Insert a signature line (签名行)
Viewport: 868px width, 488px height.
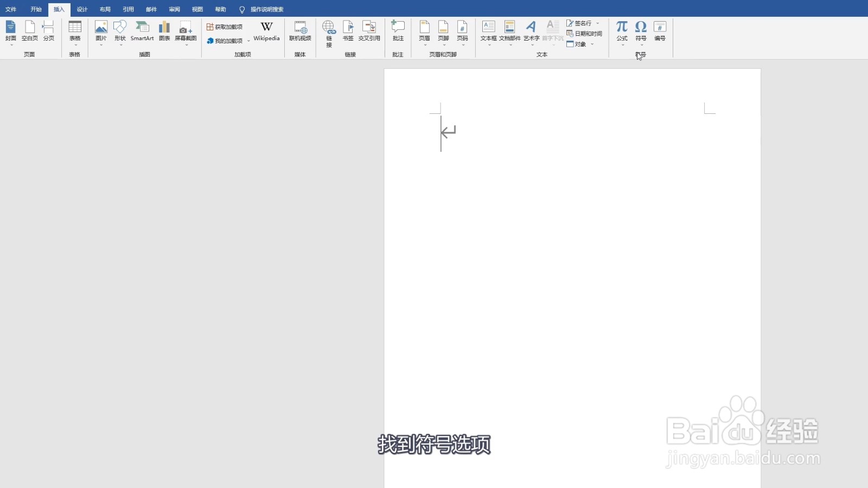coord(579,23)
